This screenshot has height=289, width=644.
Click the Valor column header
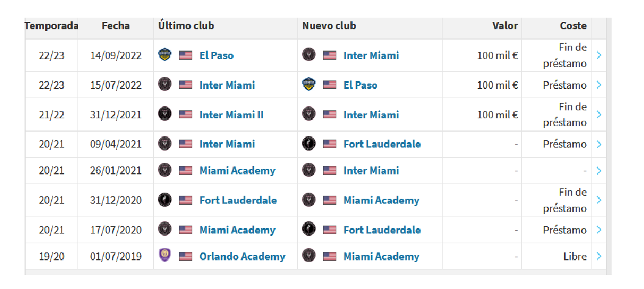(505, 26)
